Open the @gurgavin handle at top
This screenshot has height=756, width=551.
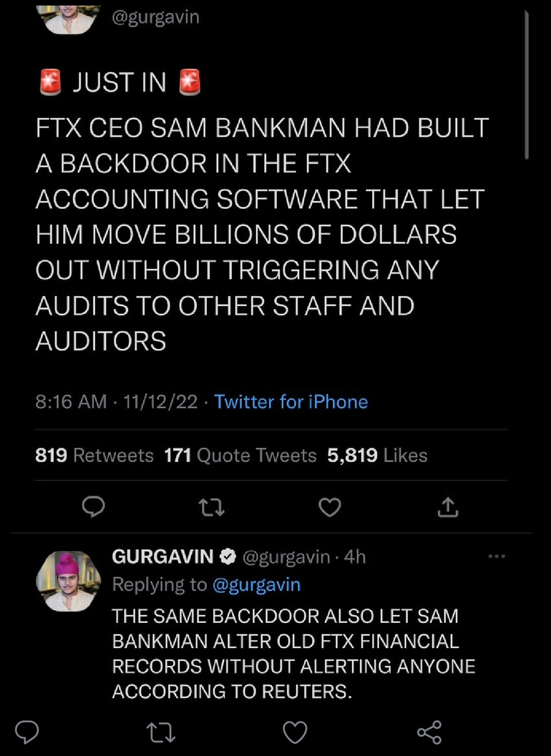pos(155,16)
